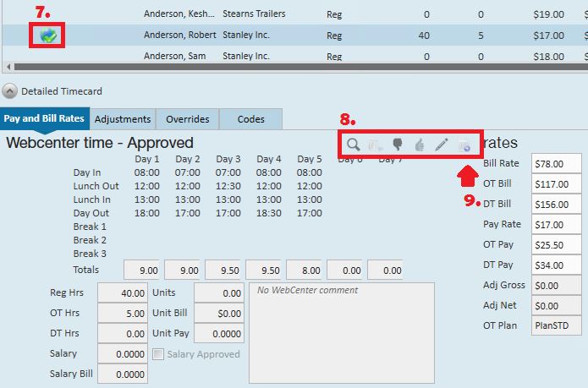This screenshot has height=388, width=588.
Task: Click the DT Pay field showing $34.00
Action: click(557, 265)
